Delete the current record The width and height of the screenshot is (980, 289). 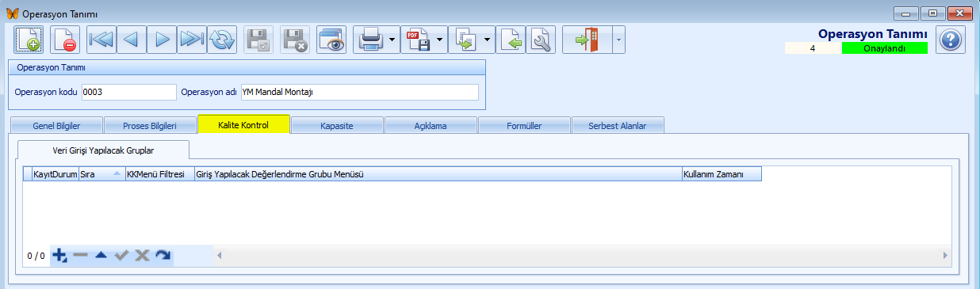point(65,39)
